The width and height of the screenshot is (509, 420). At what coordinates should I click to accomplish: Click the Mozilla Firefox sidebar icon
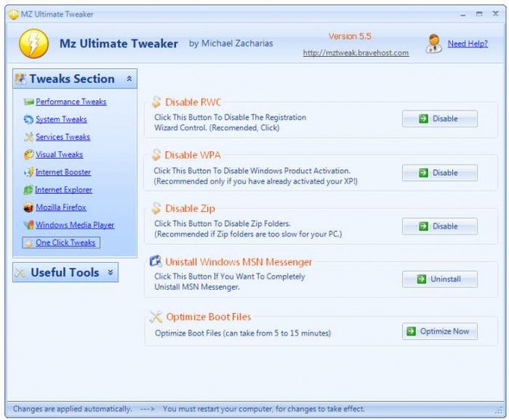[28, 207]
